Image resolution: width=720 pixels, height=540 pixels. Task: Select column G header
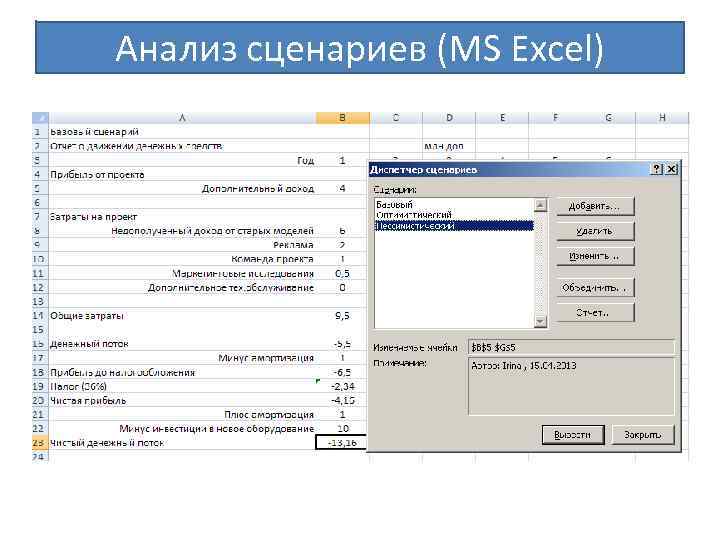(609, 118)
